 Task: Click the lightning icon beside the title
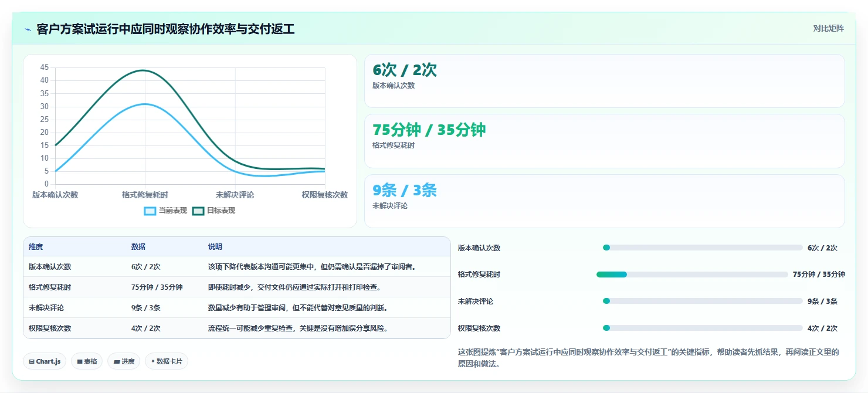tap(28, 29)
